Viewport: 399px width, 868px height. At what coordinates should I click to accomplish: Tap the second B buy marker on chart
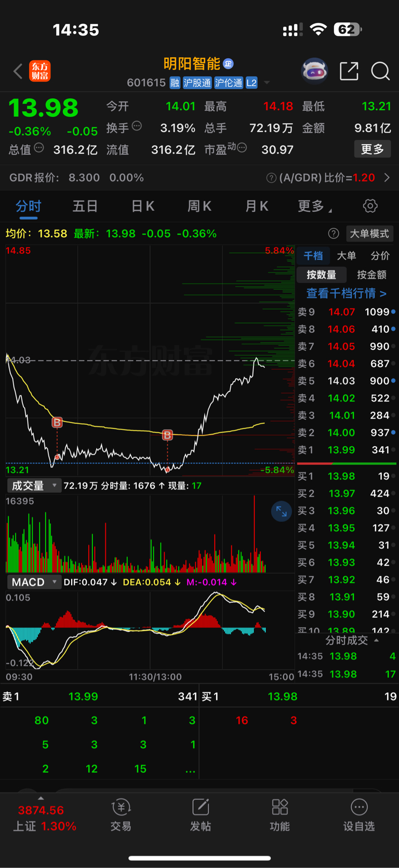pyautogui.click(x=167, y=435)
